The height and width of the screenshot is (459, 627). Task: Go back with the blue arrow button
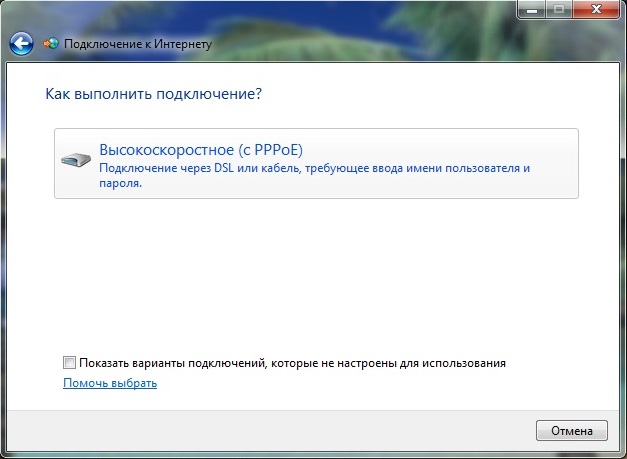point(21,44)
